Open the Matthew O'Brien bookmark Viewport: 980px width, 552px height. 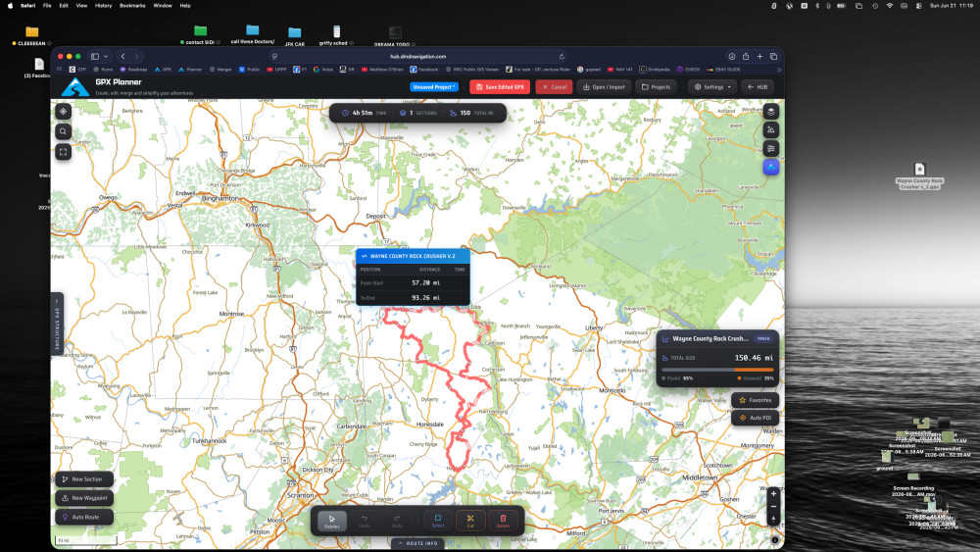382,70
